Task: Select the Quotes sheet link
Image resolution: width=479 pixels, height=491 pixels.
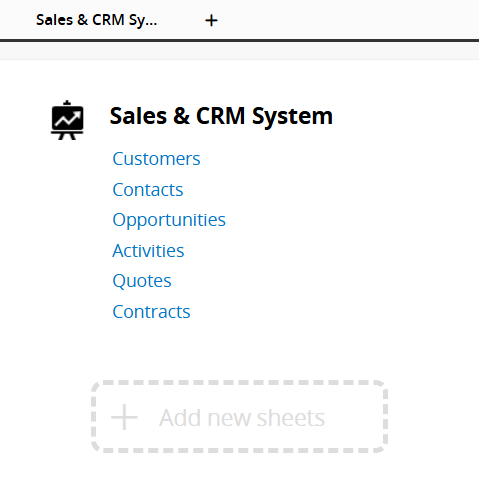Action: [x=142, y=281]
